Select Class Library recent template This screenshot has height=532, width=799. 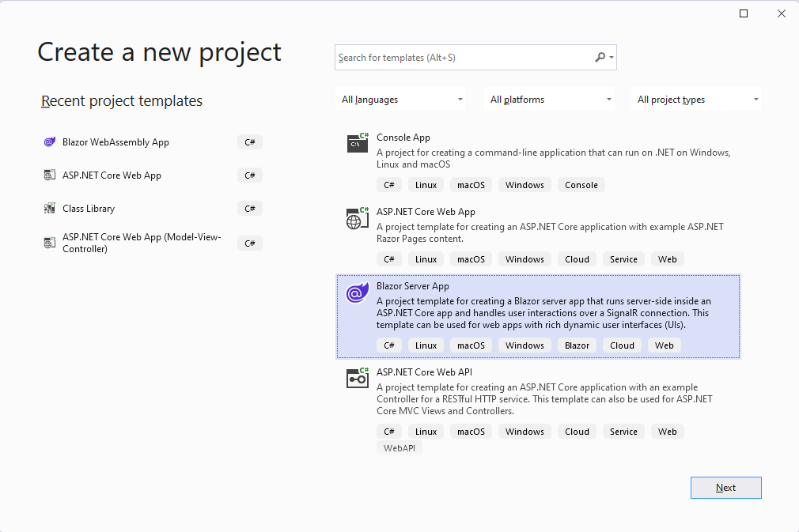(x=89, y=208)
